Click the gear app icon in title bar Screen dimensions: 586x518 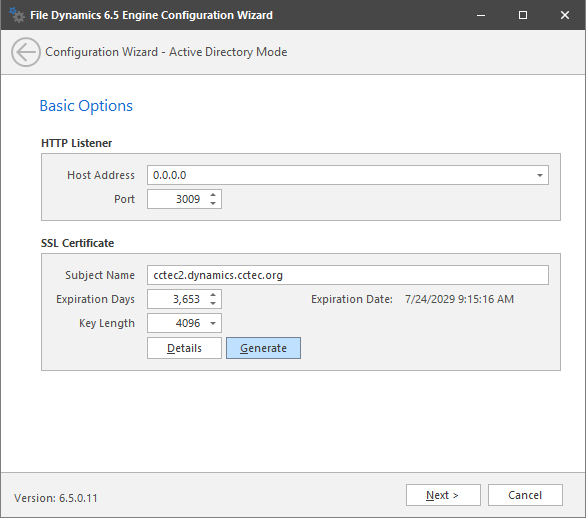[17, 15]
